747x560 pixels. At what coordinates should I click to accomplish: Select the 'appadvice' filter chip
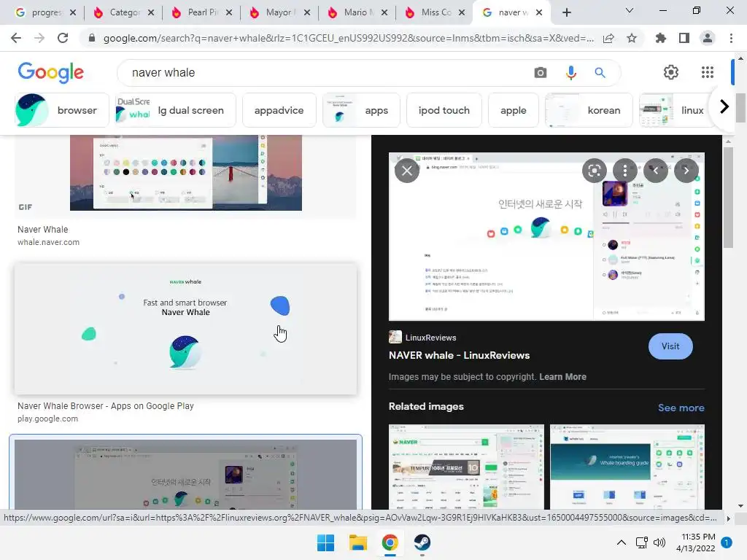click(279, 111)
